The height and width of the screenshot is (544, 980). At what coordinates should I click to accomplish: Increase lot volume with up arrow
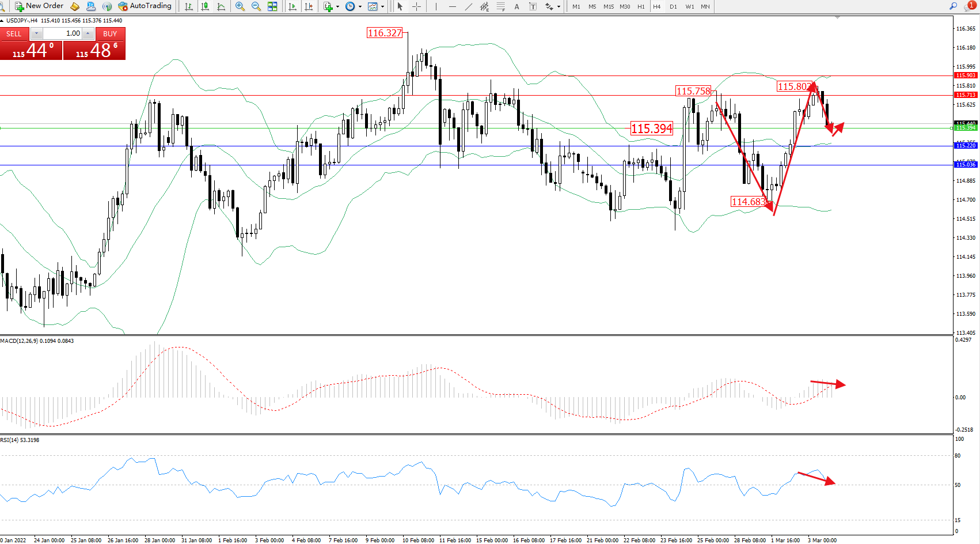pyautogui.click(x=88, y=33)
